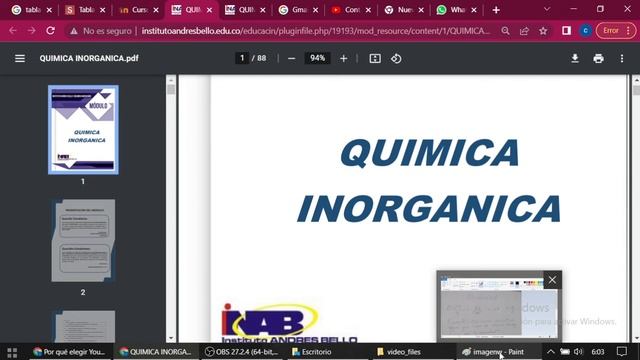The image size is (640, 360).
Task: Open the Windows Start menu
Action: tap(12, 352)
